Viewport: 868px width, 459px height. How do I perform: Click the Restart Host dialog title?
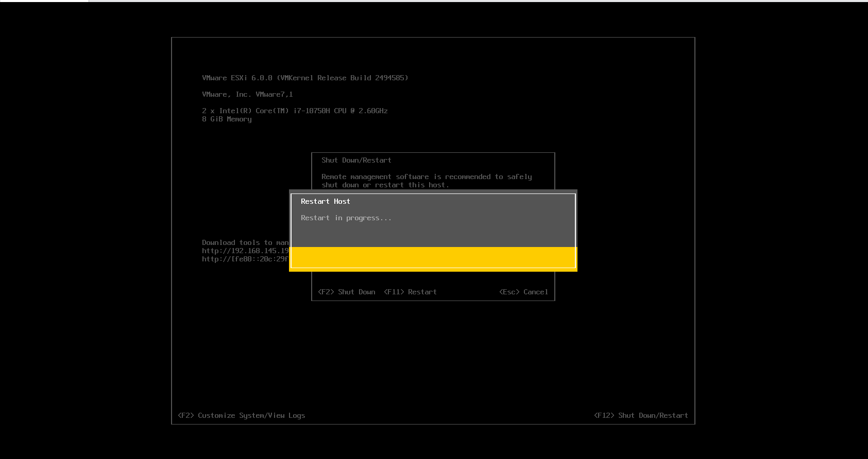tap(326, 201)
